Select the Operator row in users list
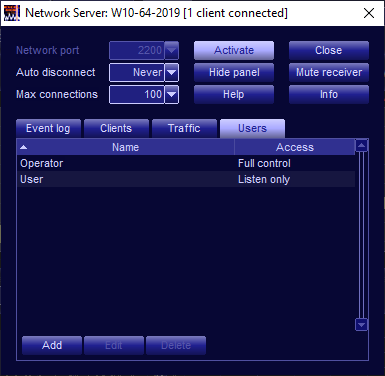This screenshot has width=385, height=376. pyautogui.click(x=186, y=163)
